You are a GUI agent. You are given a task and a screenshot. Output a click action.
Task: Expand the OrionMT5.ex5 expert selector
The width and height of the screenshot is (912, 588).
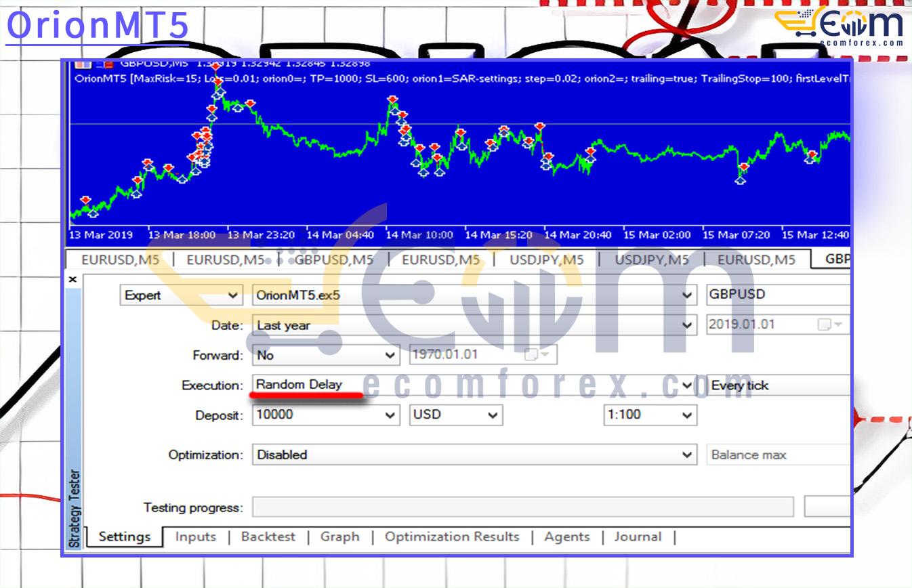[474, 295]
